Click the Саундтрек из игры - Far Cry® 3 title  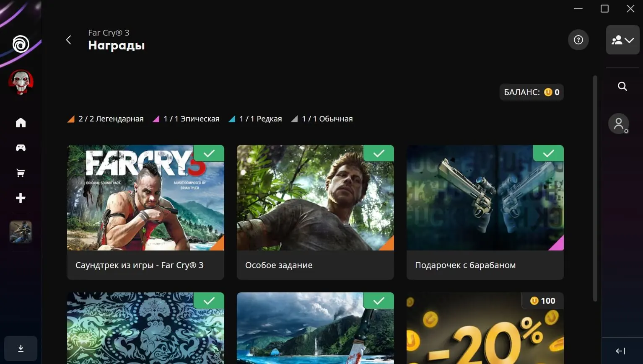pos(139,265)
